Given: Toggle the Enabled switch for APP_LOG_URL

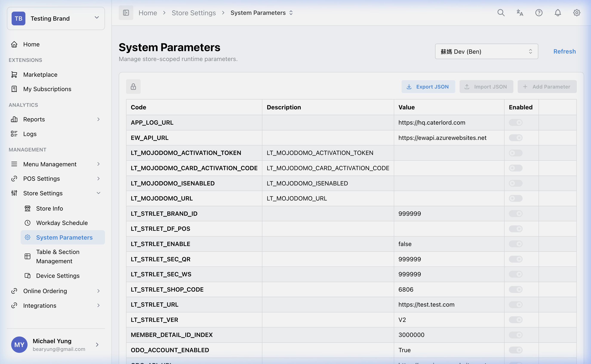Looking at the screenshot, I should (x=516, y=122).
